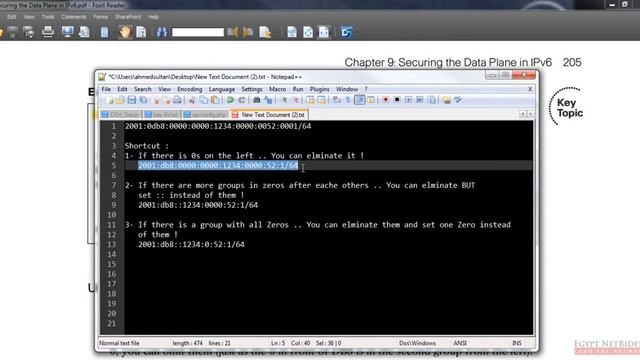Click line number 15 in the margin

(x=111, y=264)
